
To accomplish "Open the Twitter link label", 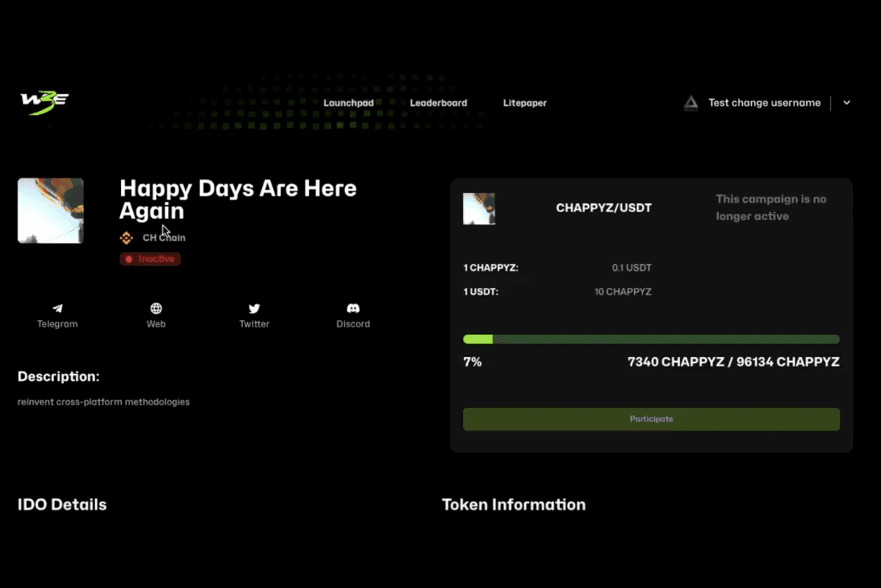I will tap(254, 324).
